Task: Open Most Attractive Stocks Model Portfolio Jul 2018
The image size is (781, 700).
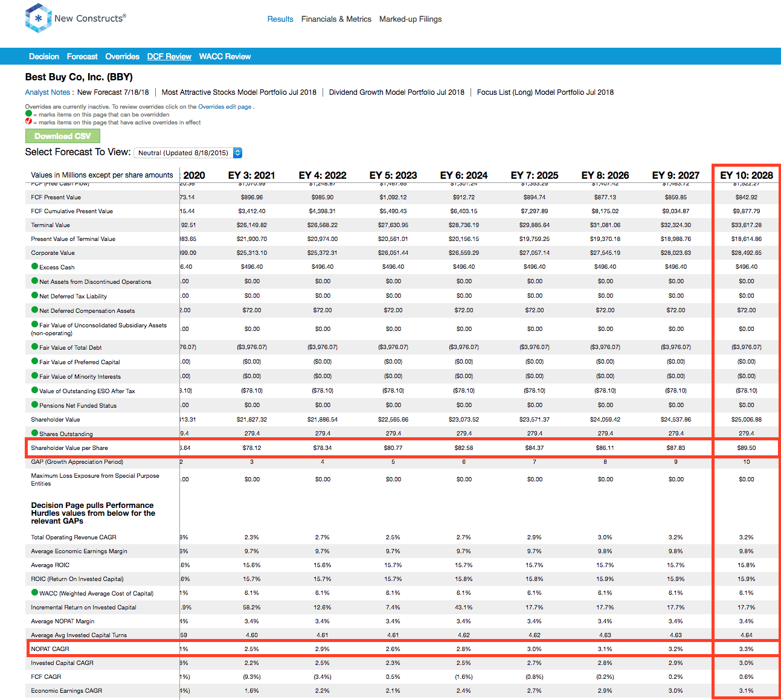Action: coord(239,92)
